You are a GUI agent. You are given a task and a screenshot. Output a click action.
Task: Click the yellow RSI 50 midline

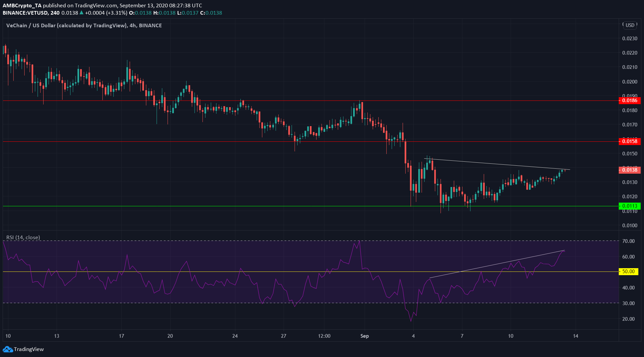pos(311,272)
